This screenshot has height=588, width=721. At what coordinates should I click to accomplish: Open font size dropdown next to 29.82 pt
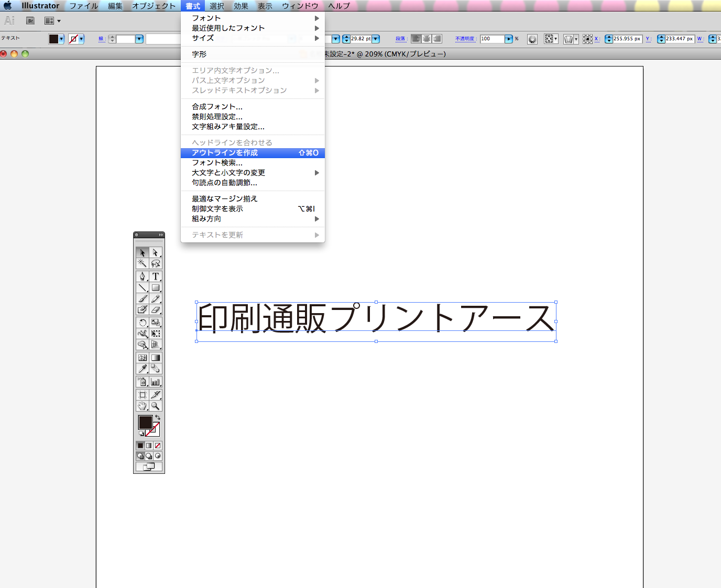(376, 39)
